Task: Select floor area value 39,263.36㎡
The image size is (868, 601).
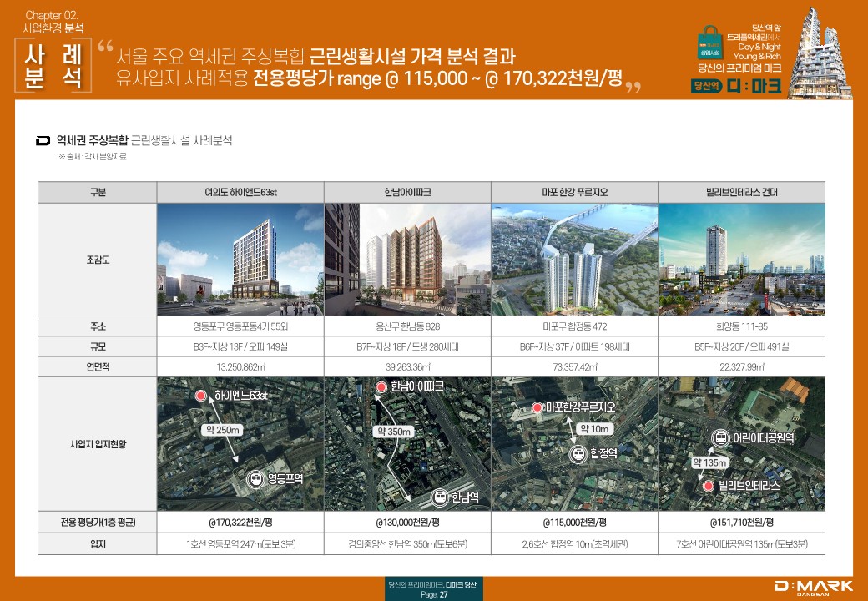Action: tap(407, 367)
